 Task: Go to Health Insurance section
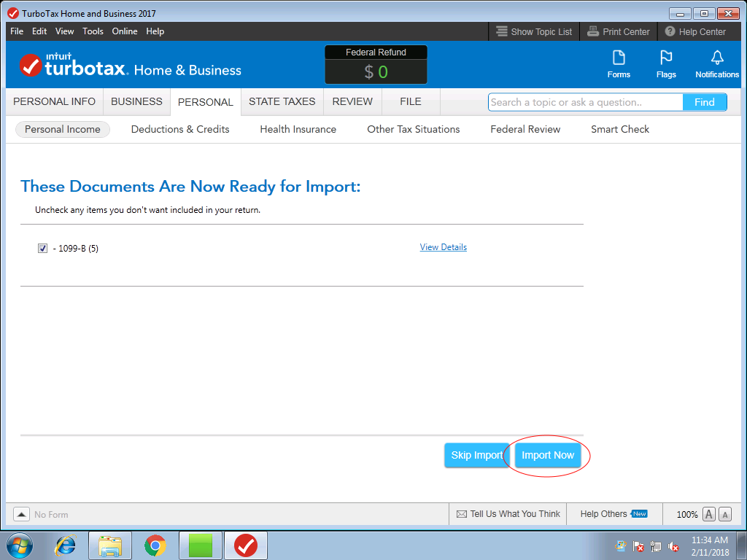click(298, 130)
